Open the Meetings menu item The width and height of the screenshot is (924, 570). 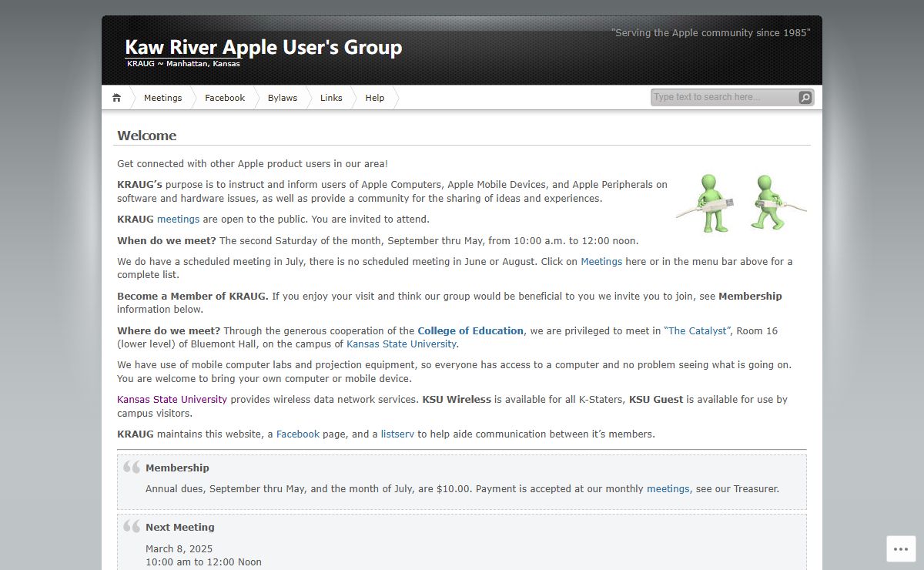coord(162,98)
